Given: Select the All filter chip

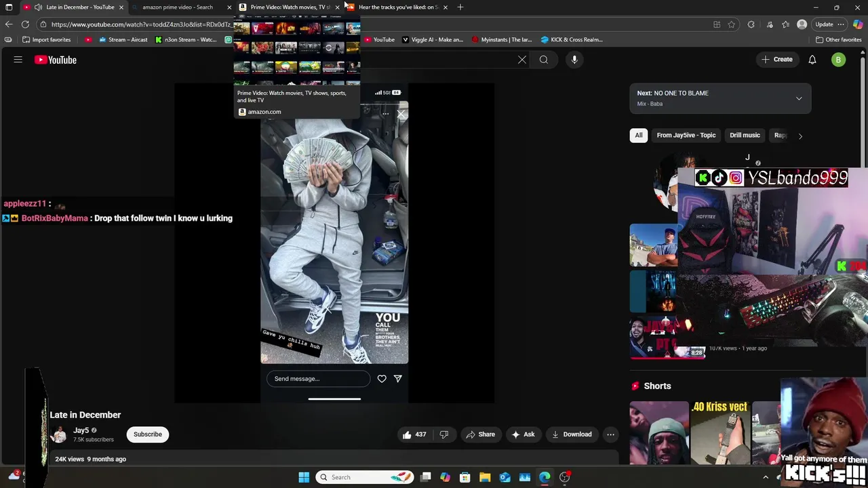Looking at the screenshot, I should tap(638, 135).
